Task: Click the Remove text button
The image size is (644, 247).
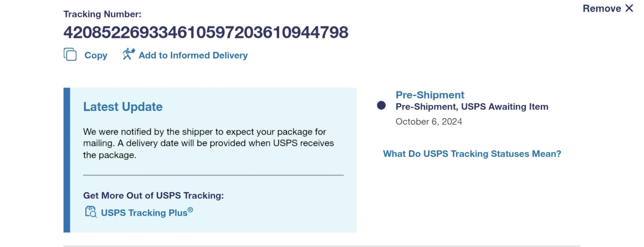Action: pos(602,9)
